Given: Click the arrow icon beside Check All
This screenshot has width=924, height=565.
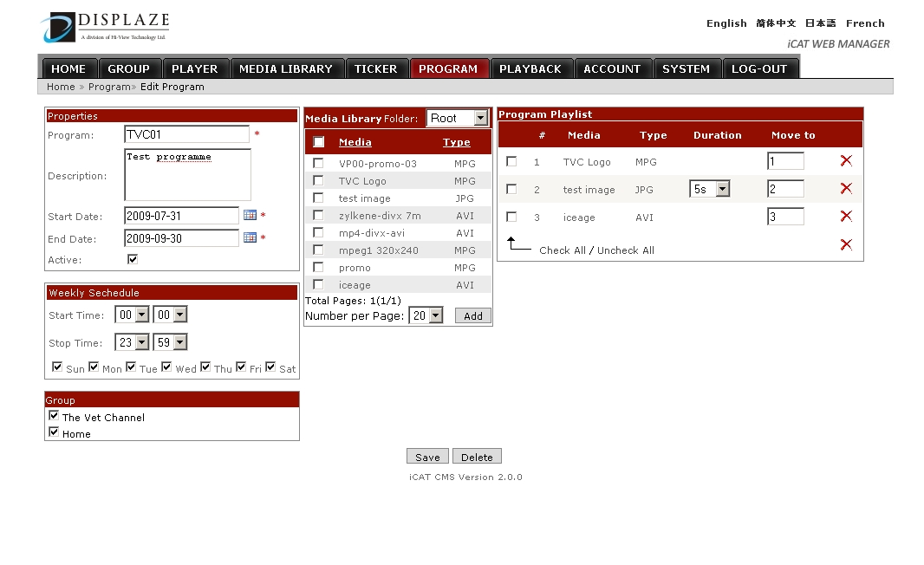Looking at the screenshot, I should coord(517,244).
